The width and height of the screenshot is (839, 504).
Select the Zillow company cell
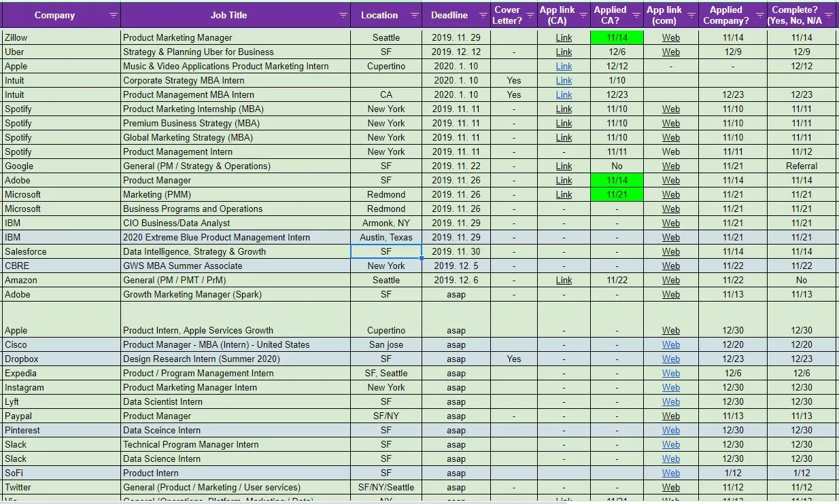(61, 37)
